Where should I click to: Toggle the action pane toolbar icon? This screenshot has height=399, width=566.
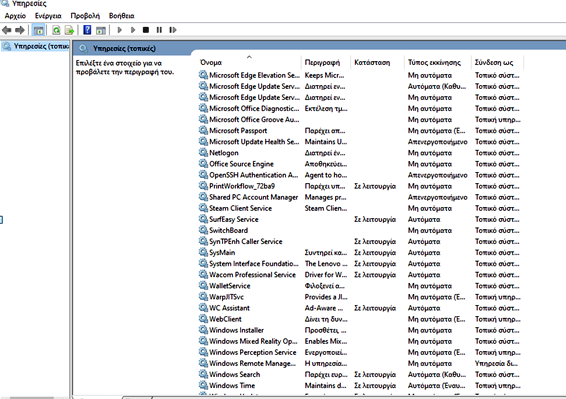(101, 30)
